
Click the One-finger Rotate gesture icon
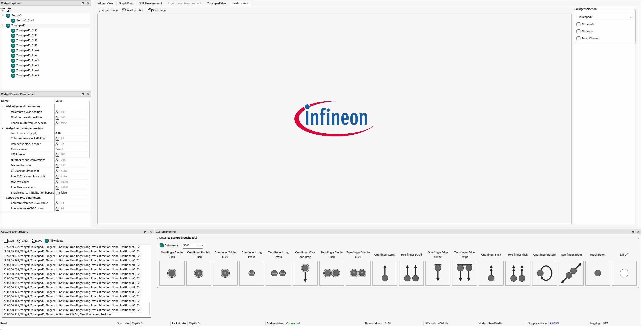[x=544, y=273]
